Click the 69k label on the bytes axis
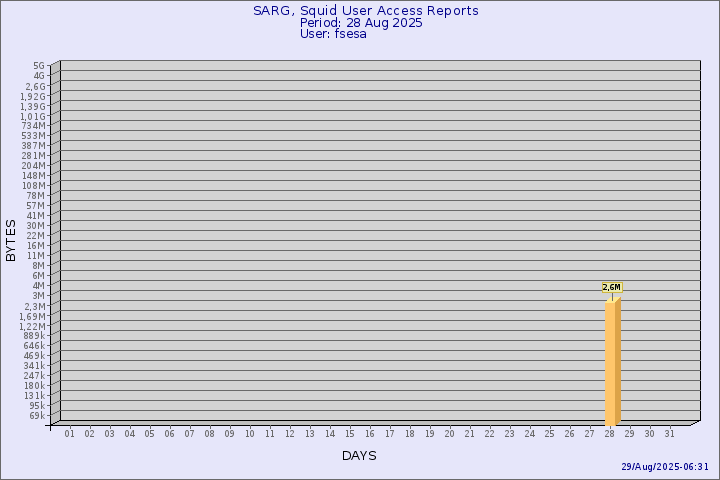This screenshot has height=480, width=720. (36, 415)
